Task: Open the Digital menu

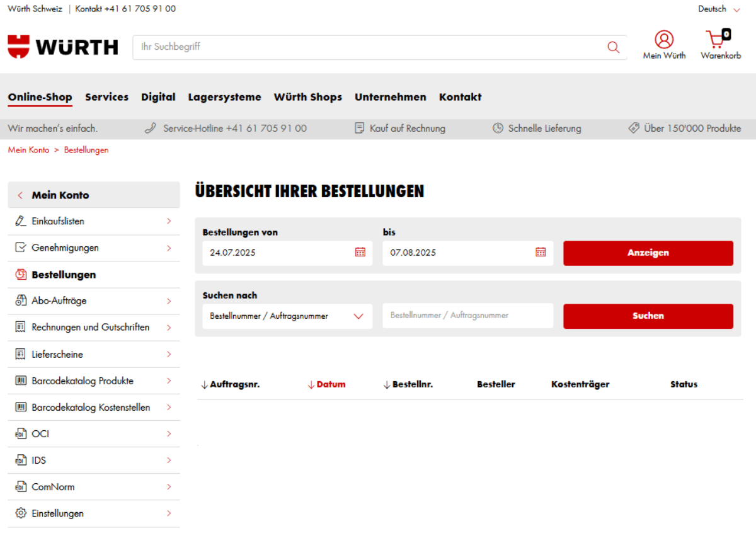Action: (x=158, y=97)
